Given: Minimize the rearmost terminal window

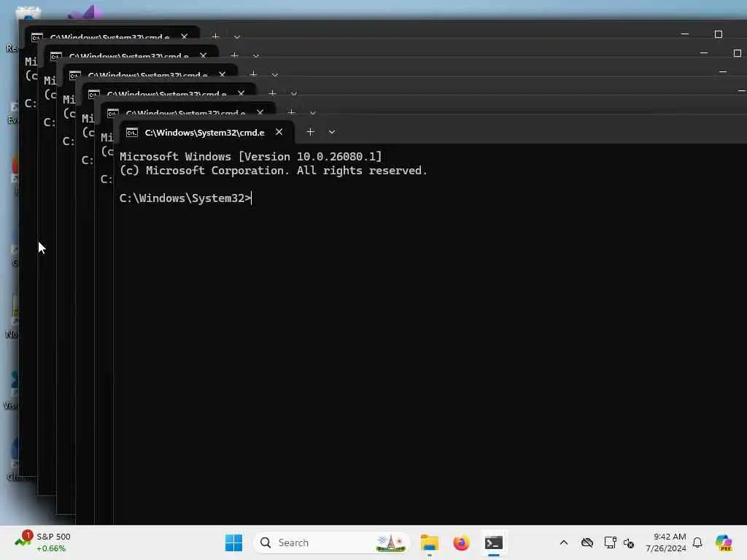Looking at the screenshot, I should pos(684,34).
